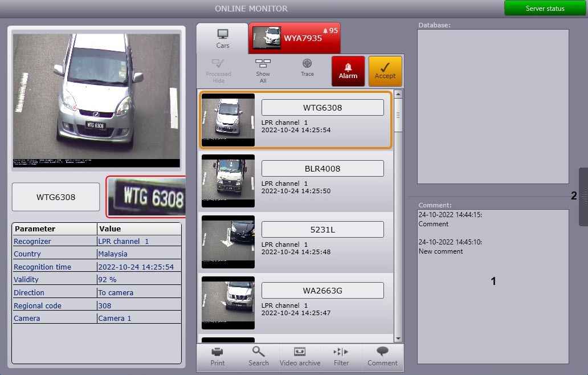Click the To camera direction value
Screen dimensions: 588x375
(116, 292)
